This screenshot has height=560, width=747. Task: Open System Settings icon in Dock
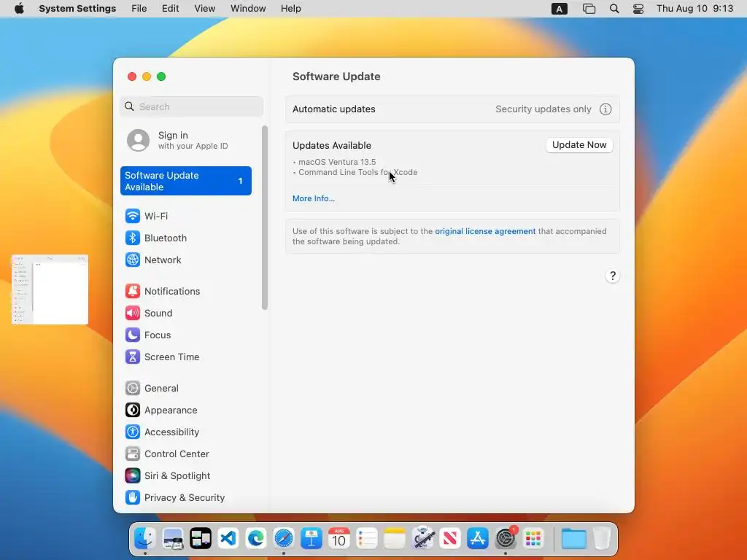(x=506, y=539)
